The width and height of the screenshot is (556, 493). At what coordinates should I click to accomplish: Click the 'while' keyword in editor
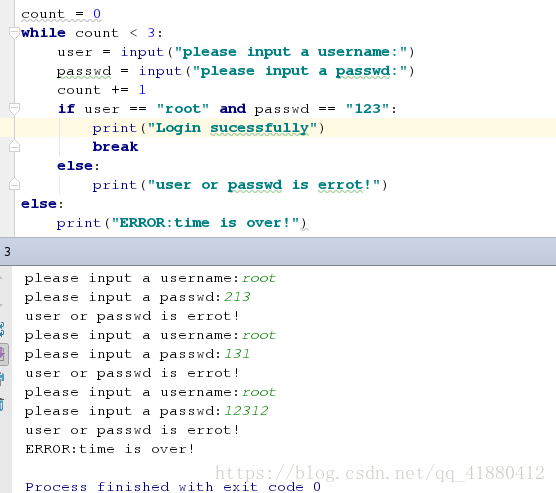tap(43, 33)
